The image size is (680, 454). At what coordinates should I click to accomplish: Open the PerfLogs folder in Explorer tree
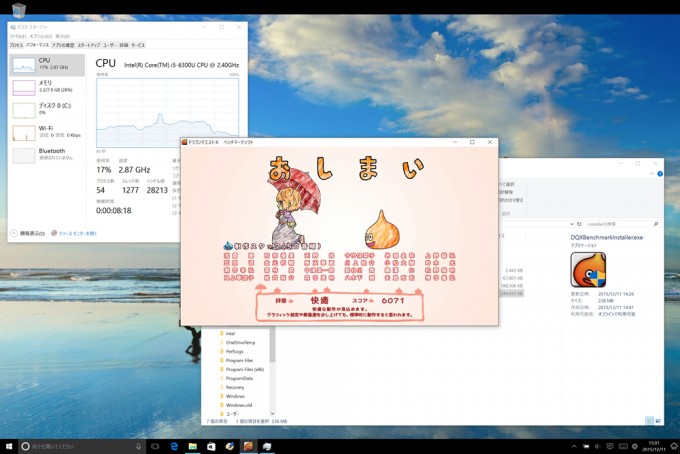point(232,352)
